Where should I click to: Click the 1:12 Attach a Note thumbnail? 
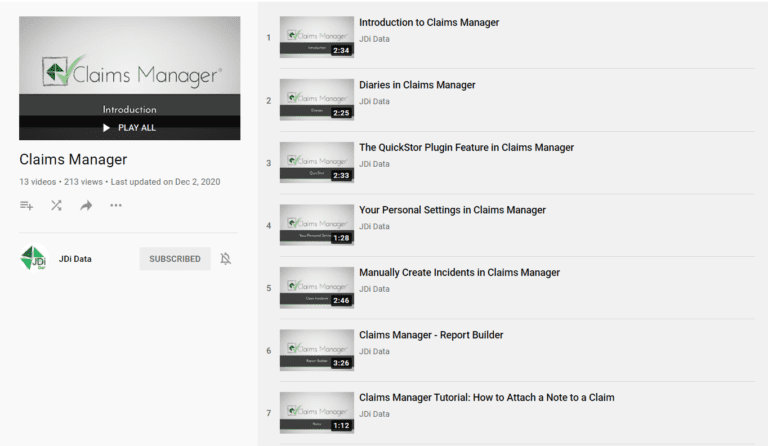click(317, 413)
